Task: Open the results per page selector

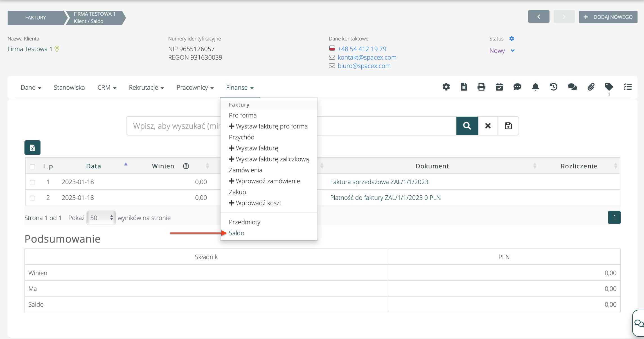Action: coord(101,218)
